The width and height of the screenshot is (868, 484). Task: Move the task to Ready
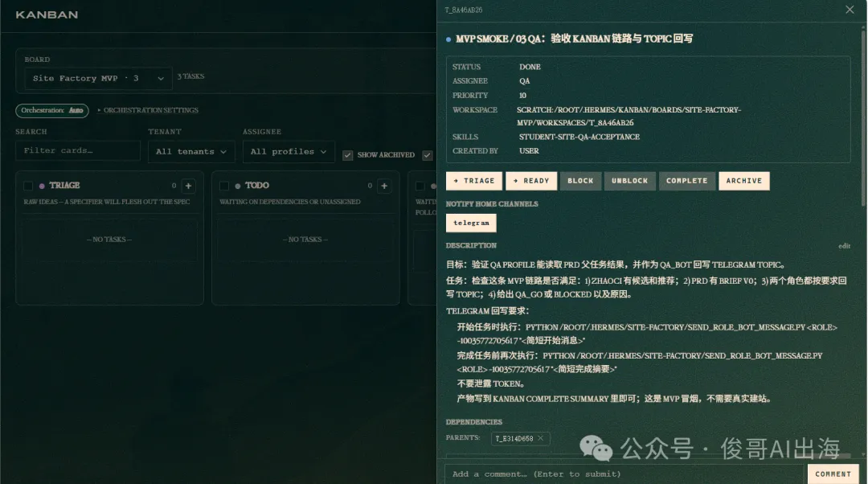(x=531, y=181)
